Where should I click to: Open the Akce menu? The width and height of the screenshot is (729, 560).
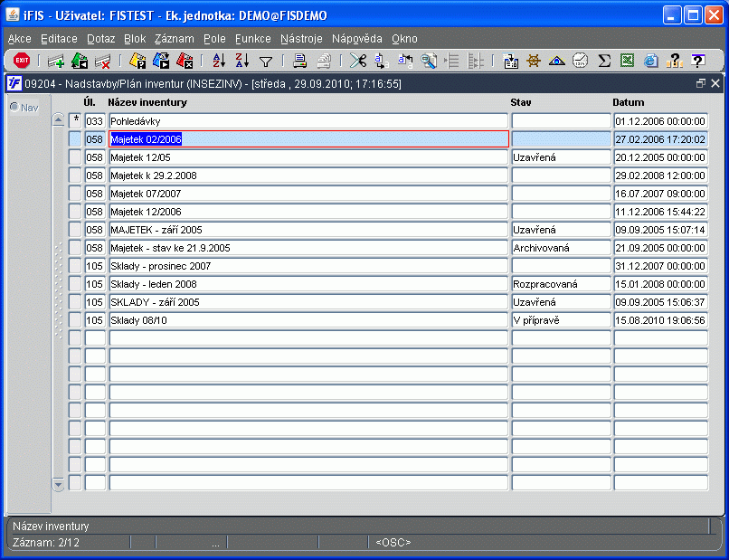pos(20,39)
